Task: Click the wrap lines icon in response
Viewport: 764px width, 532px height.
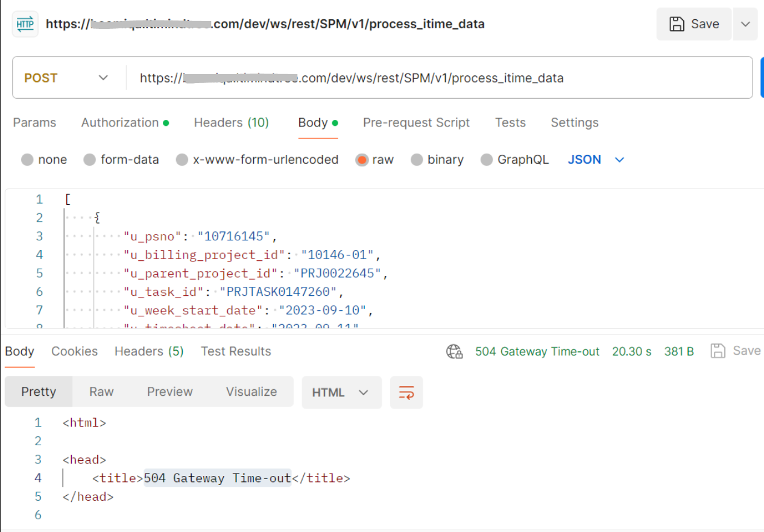Action: click(x=406, y=392)
